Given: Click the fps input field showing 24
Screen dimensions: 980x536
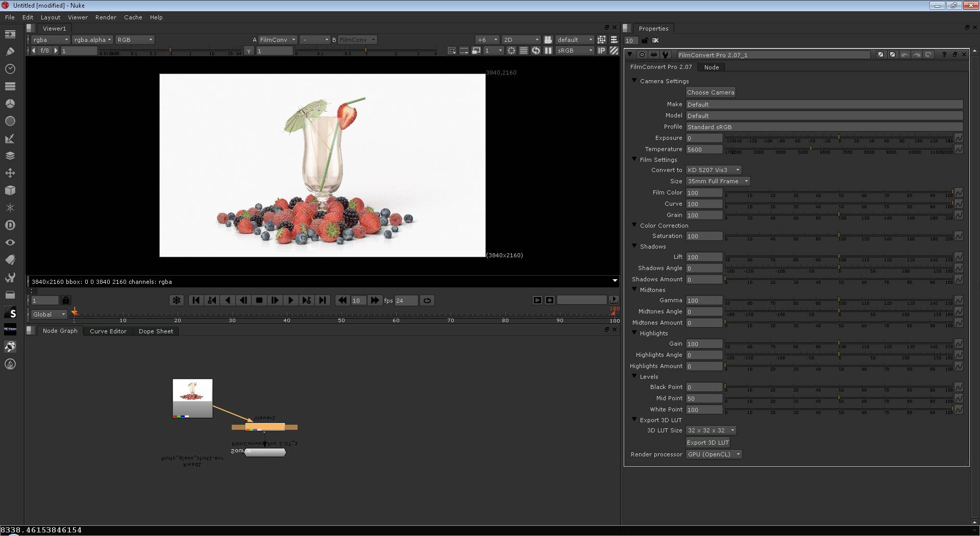Looking at the screenshot, I should [x=406, y=301].
